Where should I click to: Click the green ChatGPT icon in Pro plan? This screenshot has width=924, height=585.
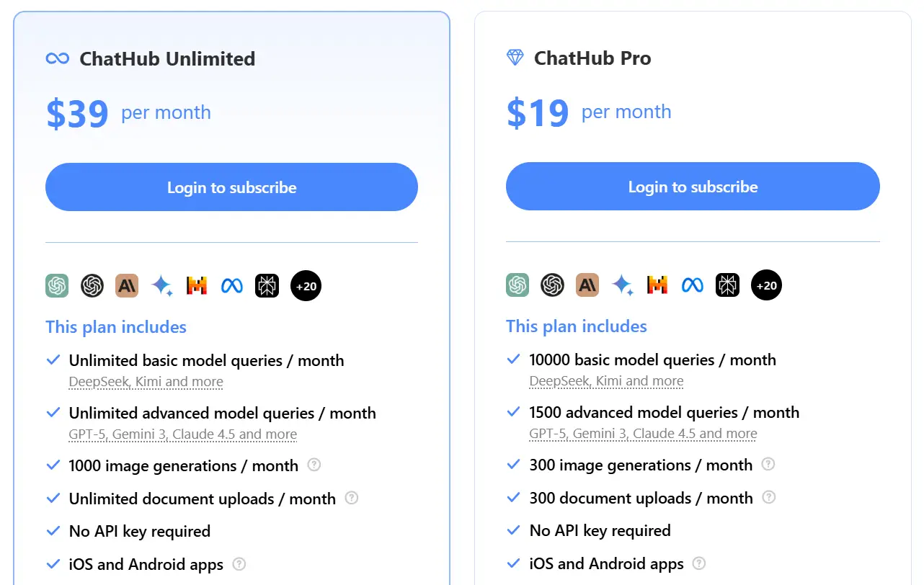(517, 285)
